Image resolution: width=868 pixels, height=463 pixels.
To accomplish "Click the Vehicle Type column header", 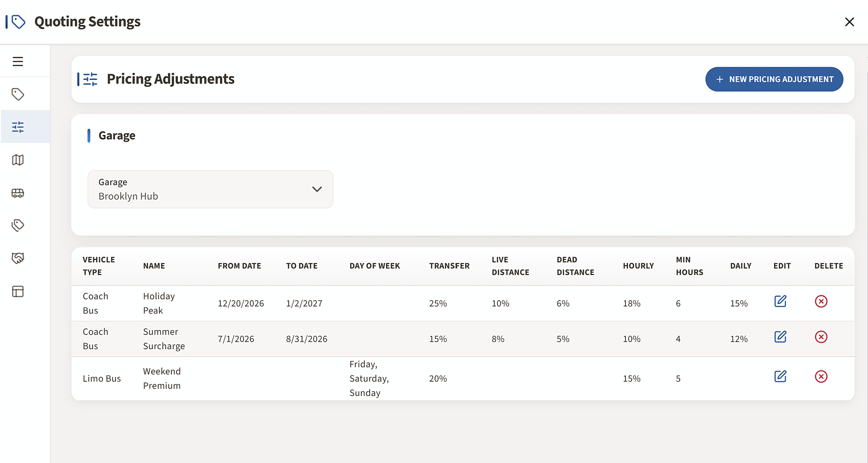I will 99,266.
